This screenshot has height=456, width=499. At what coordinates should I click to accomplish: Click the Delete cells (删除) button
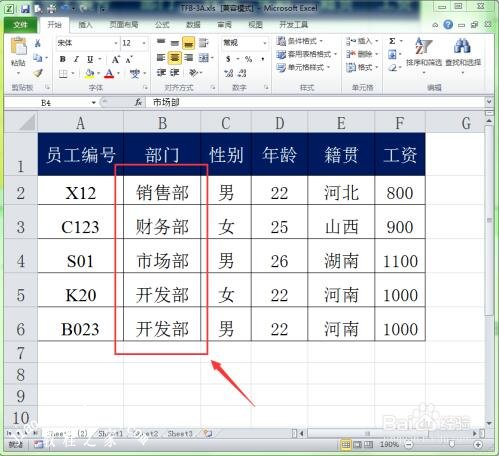362,54
